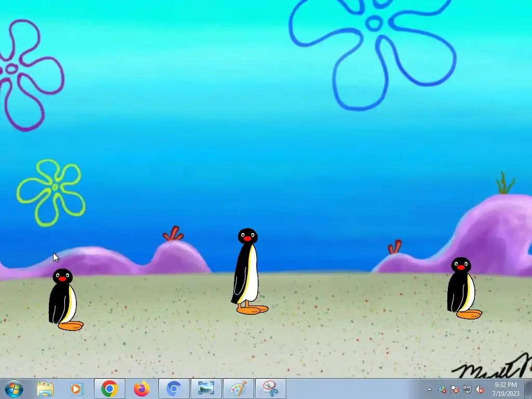Screen dimensions: 532x399
Task: Click the tray icon left of the flag
Action: pyautogui.click(x=442, y=389)
